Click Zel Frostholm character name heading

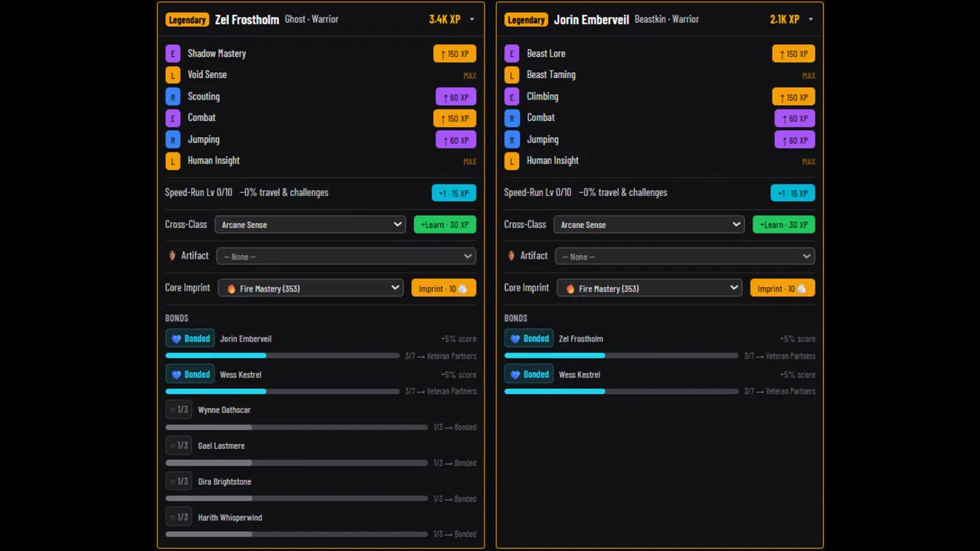click(x=247, y=20)
